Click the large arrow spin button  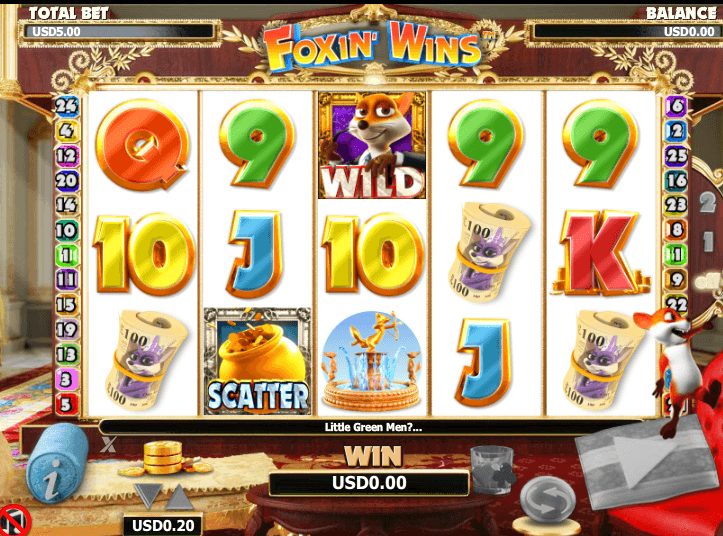(646, 461)
